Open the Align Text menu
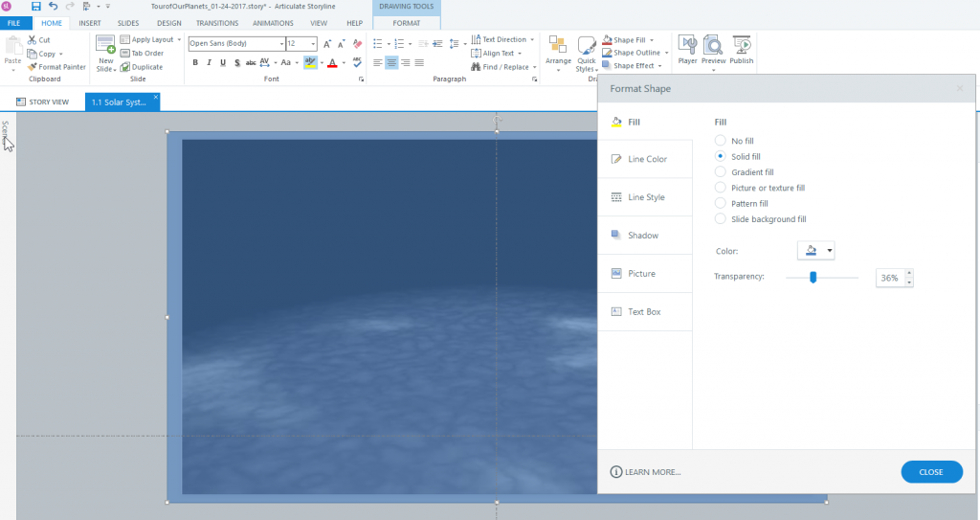The image size is (980, 520). 497,54
